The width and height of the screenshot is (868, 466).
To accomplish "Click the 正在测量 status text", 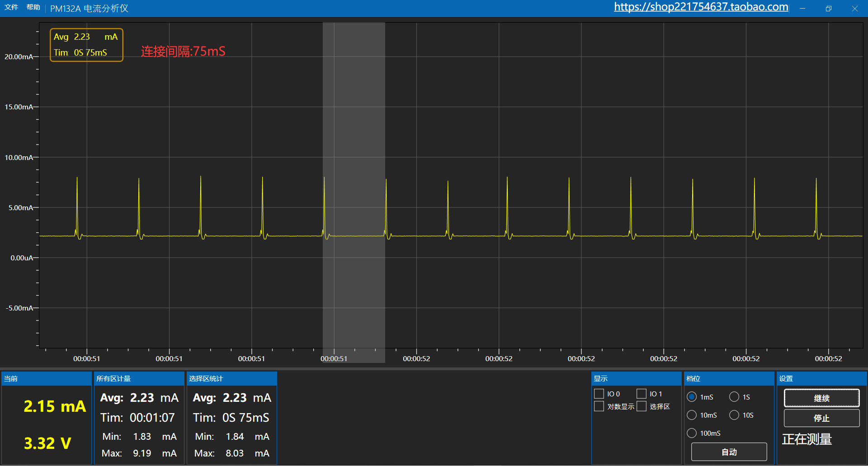I will (807, 439).
